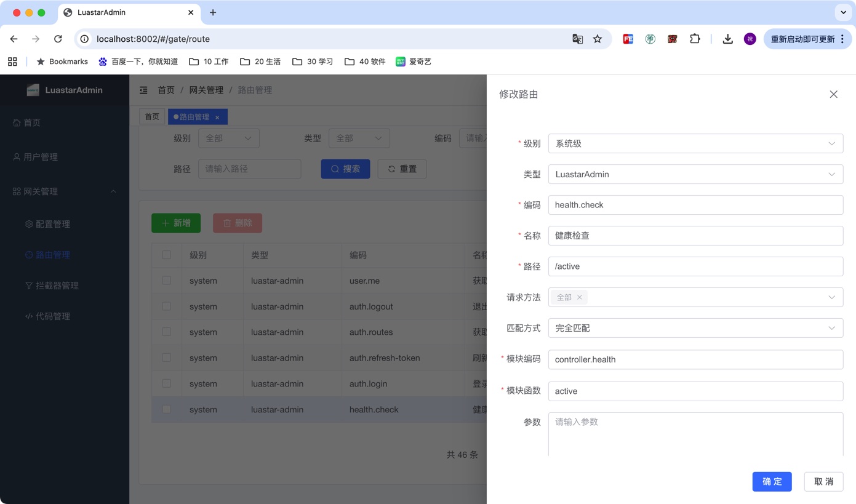This screenshot has height=504, width=856.
Task: Open 首页 in the sidebar
Action: point(65,122)
